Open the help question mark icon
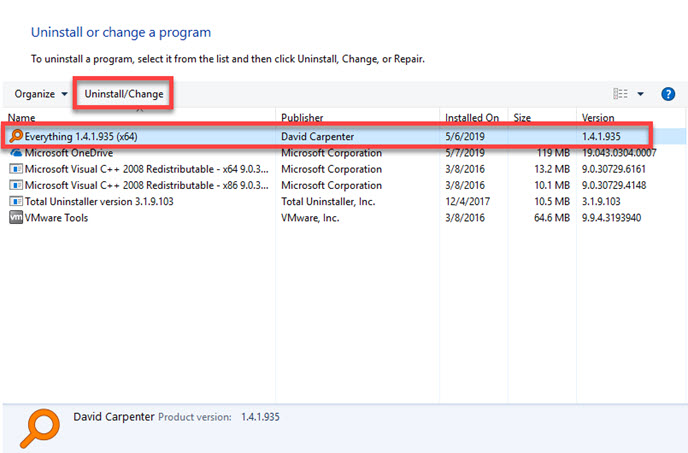The image size is (688, 453). tap(668, 94)
